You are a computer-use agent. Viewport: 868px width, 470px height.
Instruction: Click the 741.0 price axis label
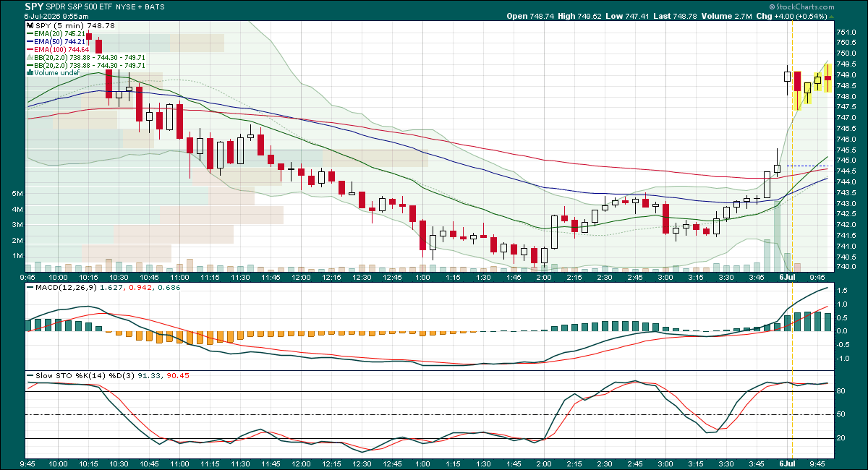846,246
